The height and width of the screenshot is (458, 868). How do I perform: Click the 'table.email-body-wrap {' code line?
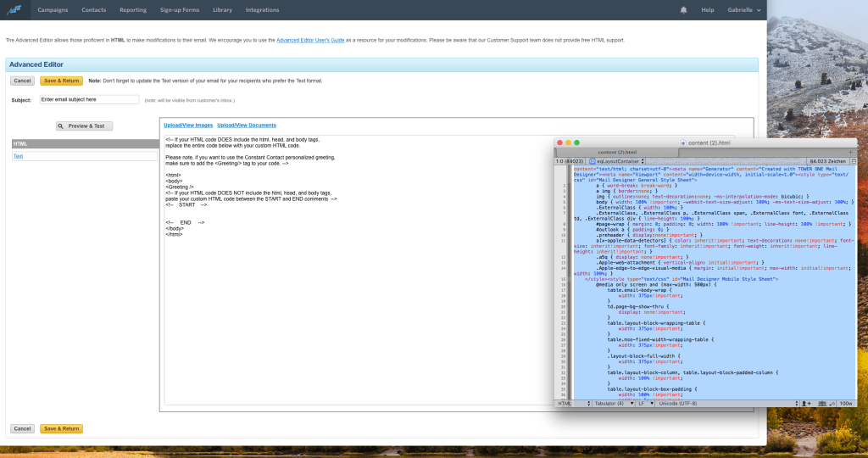(639, 290)
